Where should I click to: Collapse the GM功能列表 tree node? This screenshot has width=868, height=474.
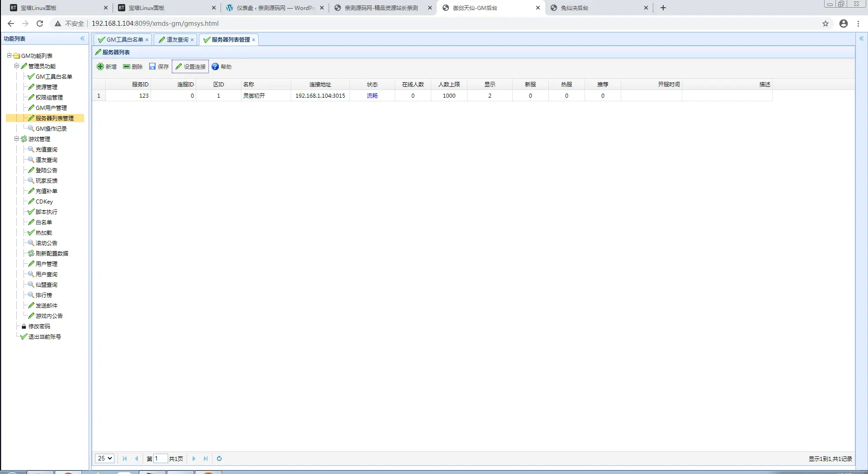point(9,56)
